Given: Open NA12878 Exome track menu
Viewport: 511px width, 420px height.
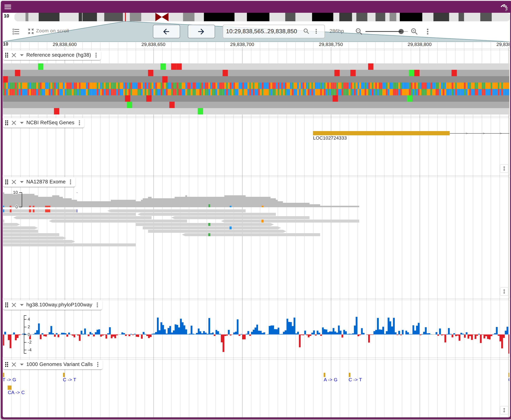Looking at the screenshot, I should click(70, 182).
